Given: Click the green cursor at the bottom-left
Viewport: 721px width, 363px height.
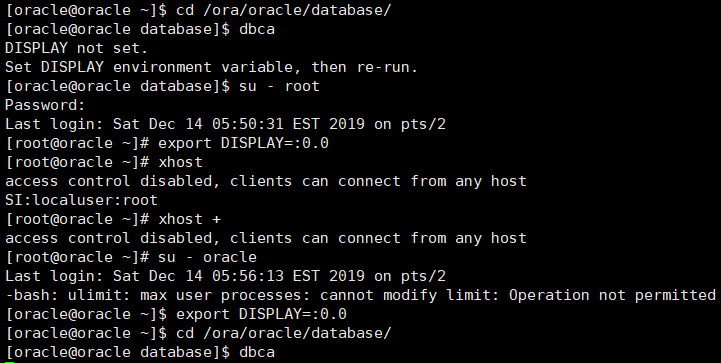Looking at the screenshot, I should (10, 362).
